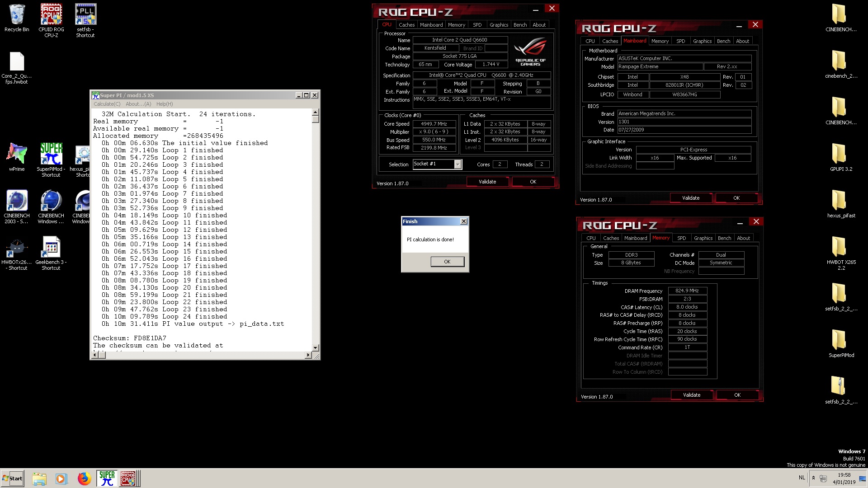Click OK in the Memory window
The height and width of the screenshot is (488, 868).
coord(737,395)
